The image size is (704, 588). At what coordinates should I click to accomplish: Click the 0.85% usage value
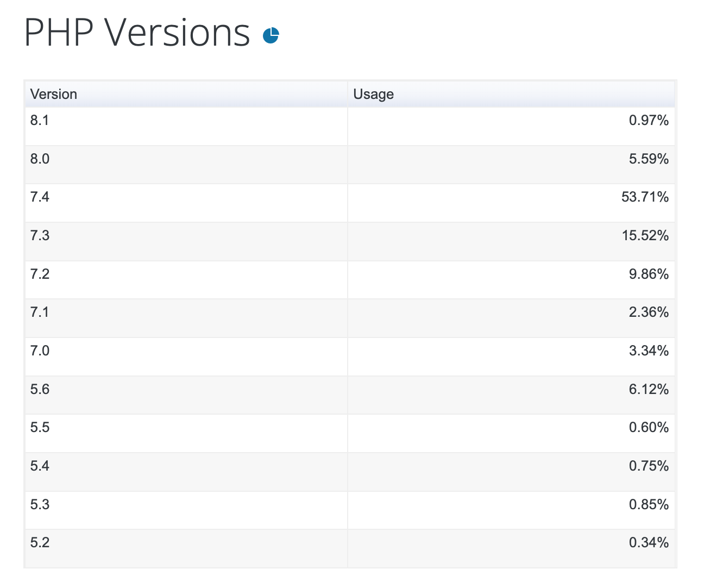649,504
